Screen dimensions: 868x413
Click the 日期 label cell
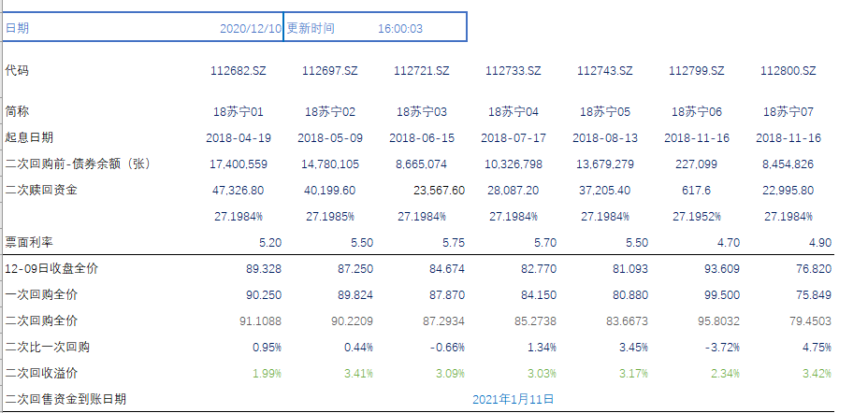coord(17,28)
